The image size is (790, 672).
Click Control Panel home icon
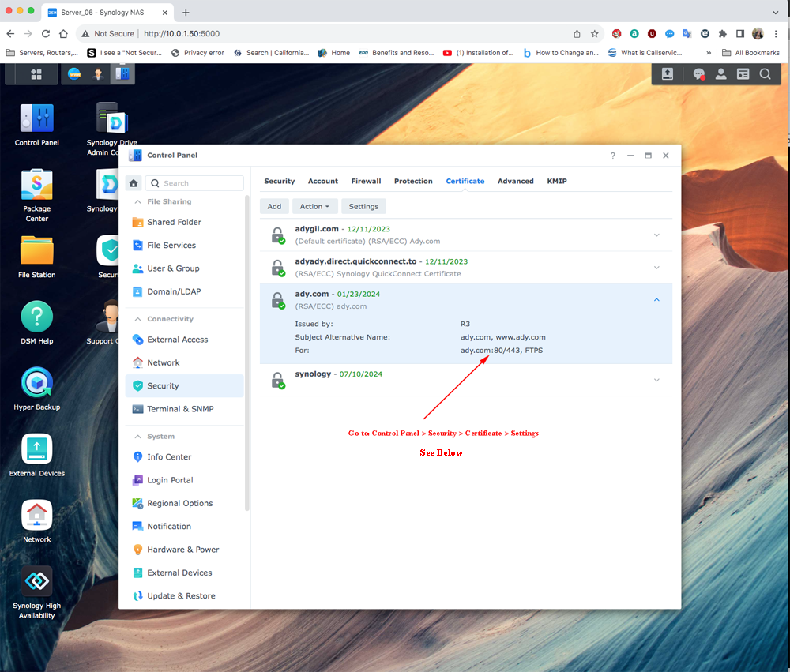[x=134, y=183]
